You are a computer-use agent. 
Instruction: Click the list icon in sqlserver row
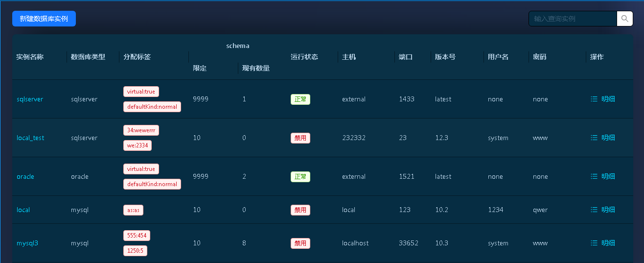[594, 99]
